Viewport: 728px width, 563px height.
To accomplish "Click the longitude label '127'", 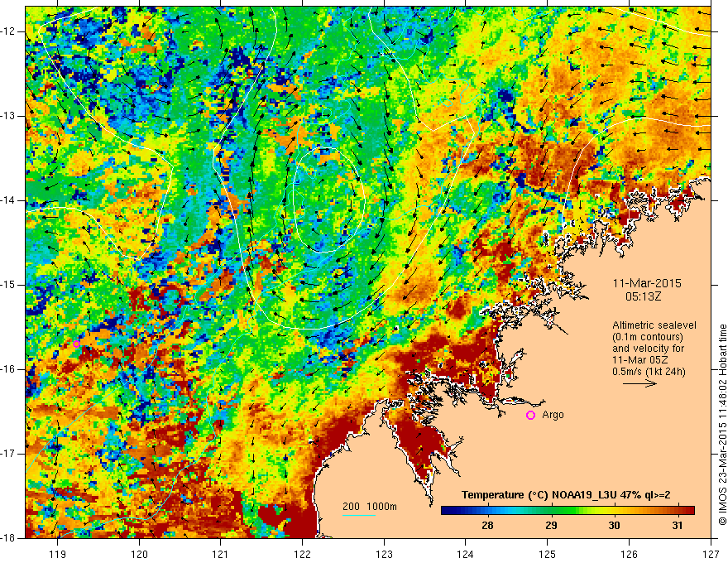I will pyautogui.click(x=711, y=554).
